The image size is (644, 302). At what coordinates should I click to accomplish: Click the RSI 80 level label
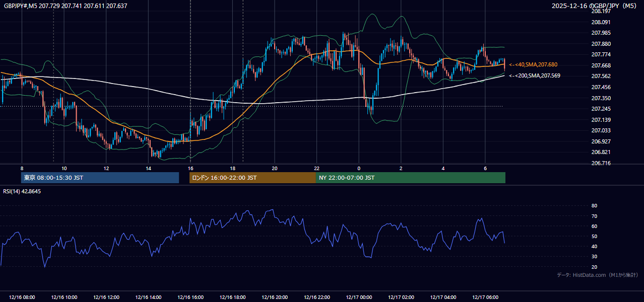pyautogui.click(x=594, y=206)
